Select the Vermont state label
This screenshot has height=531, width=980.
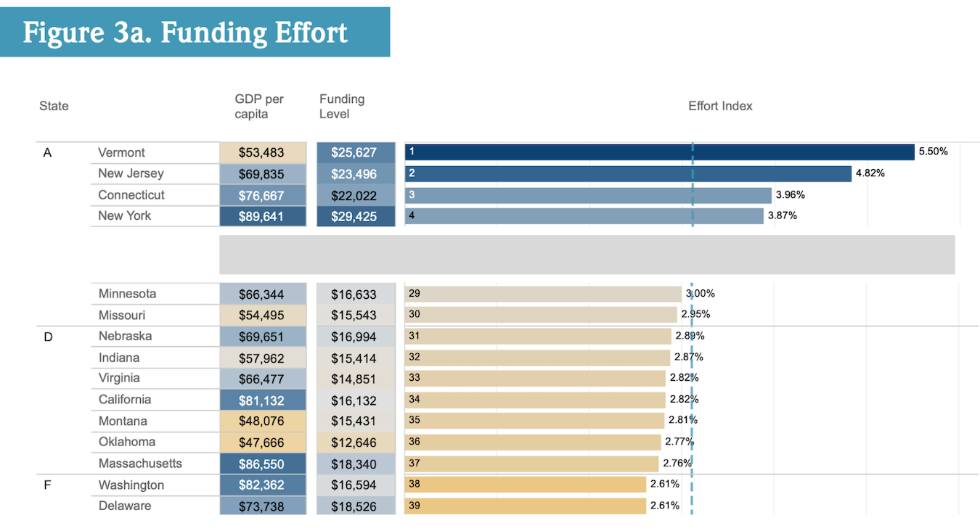pos(121,152)
